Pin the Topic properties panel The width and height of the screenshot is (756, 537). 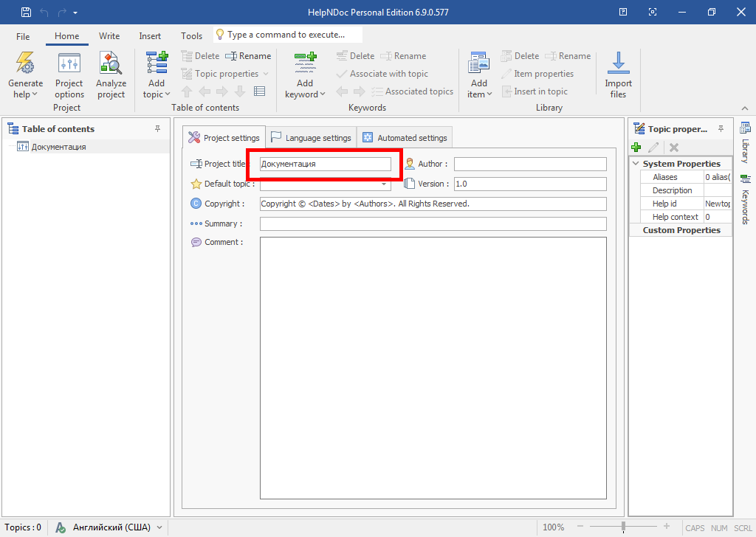click(721, 128)
